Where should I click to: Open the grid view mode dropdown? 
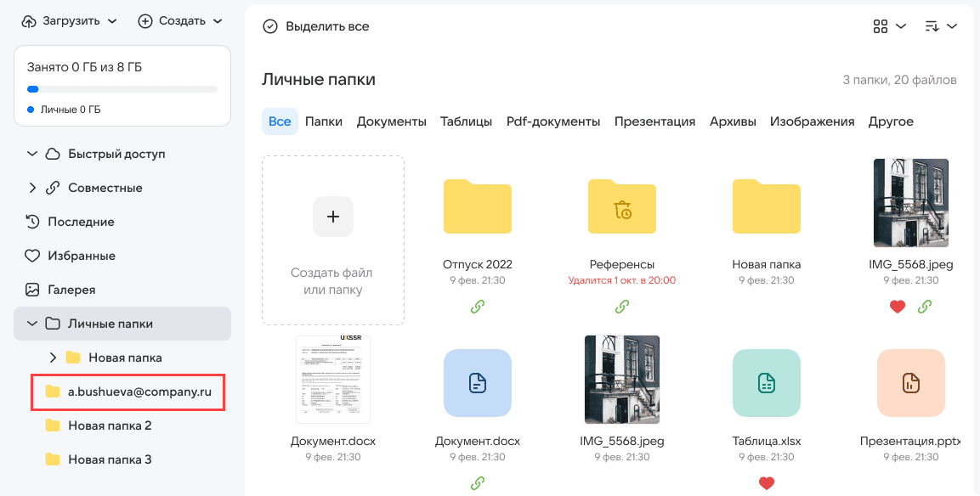889,26
